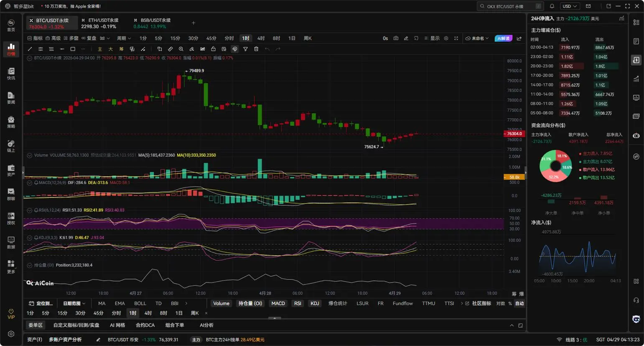Open 快讯 news flash in sidebar
The height and width of the screenshot is (346, 644).
[x=11, y=74]
